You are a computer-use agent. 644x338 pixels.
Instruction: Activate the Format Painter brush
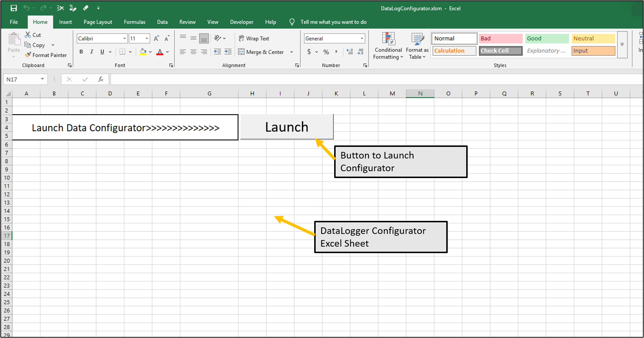(28, 55)
